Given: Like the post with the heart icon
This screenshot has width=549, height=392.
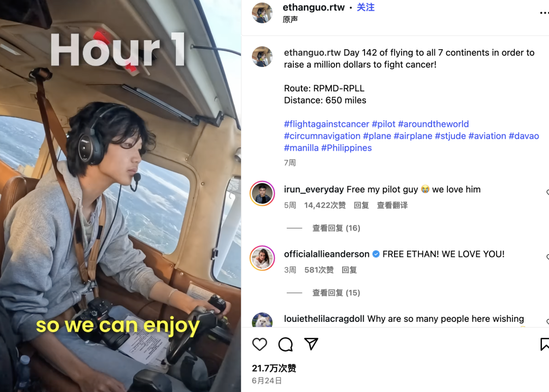Looking at the screenshot, I should pyautogui.click(x=259, y=344).
